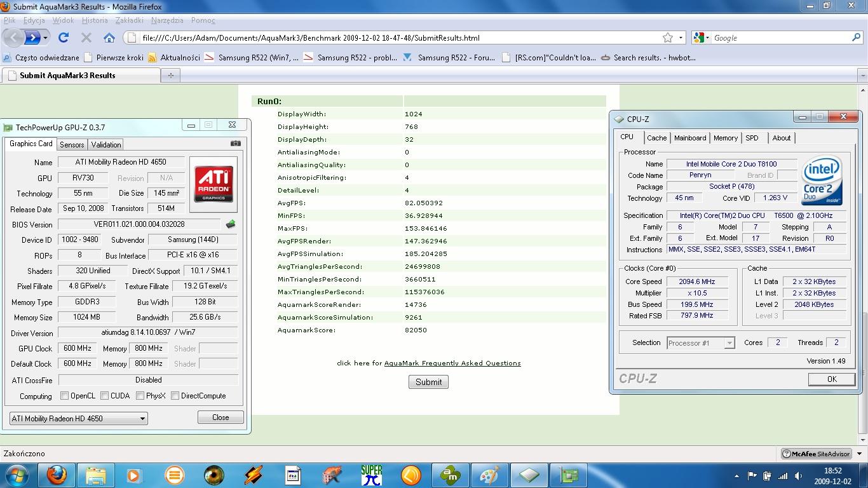Select the GPU-Z Graphics Card tab

(31, 144)
